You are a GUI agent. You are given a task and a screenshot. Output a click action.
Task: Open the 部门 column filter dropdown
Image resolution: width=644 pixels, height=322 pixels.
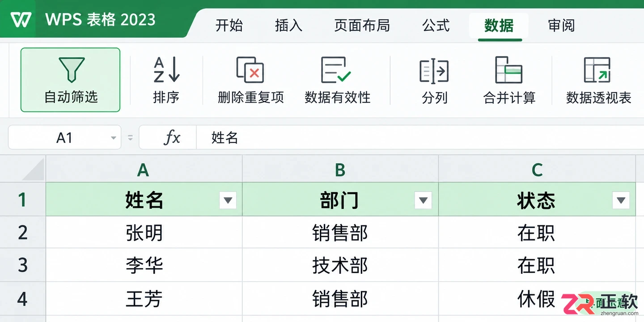423,200
